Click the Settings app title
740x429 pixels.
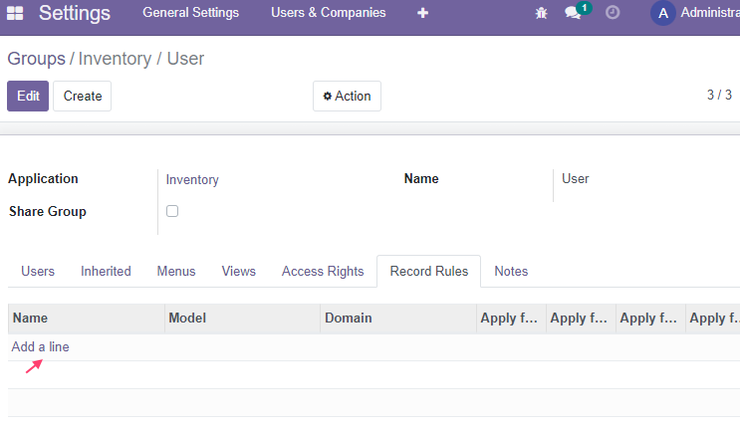click(75, 13)
